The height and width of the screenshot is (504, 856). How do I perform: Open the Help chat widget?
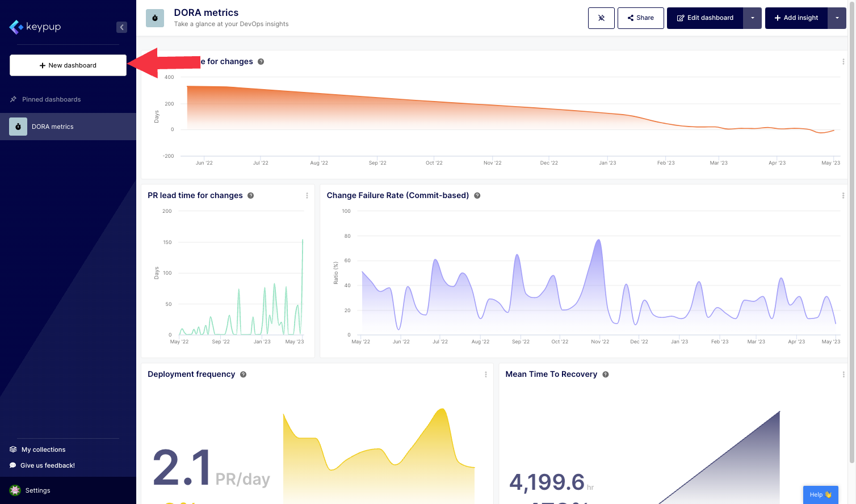(820, 494)
